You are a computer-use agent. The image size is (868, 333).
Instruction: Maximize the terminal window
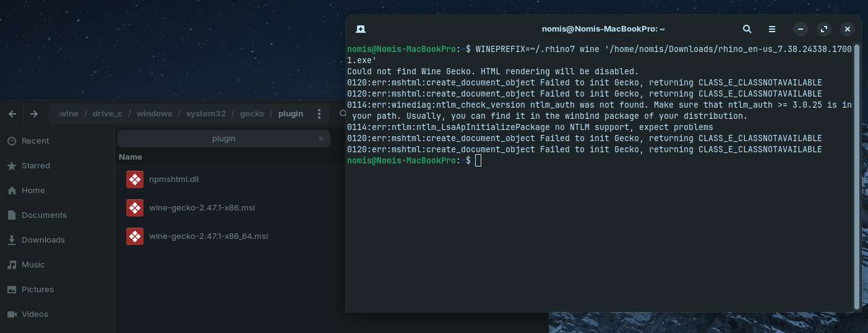pyautogui.click(x=824, y=29)
